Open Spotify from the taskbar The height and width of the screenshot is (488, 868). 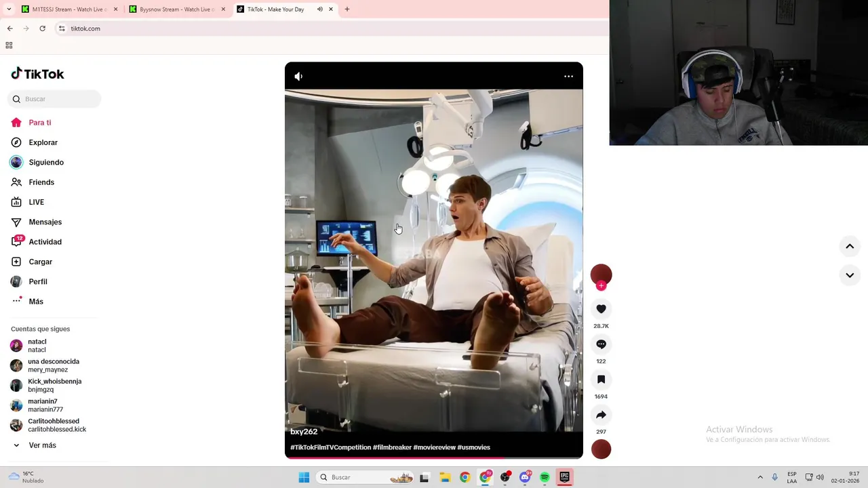point(545,477)
